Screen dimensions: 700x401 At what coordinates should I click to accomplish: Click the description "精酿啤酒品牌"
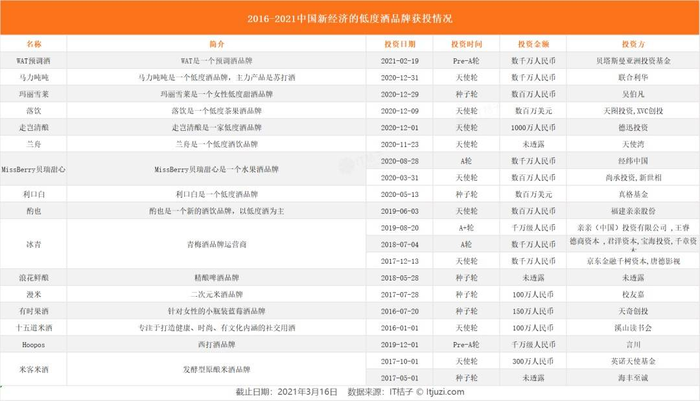pyautogui.click(x=217, y=278)
